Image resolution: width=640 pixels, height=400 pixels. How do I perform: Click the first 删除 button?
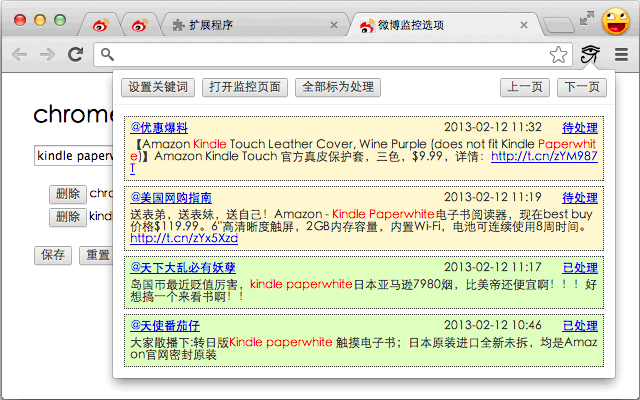68,194
